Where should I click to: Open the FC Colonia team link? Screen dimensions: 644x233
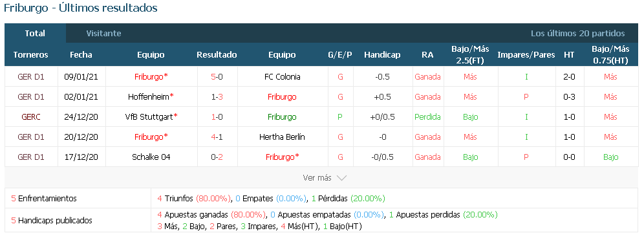pyautogui.click(x=282, y=77)
